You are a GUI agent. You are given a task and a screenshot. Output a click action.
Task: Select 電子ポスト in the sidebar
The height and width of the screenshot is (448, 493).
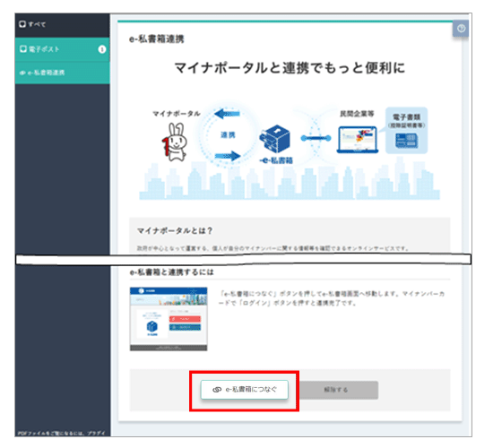point(62,49)
